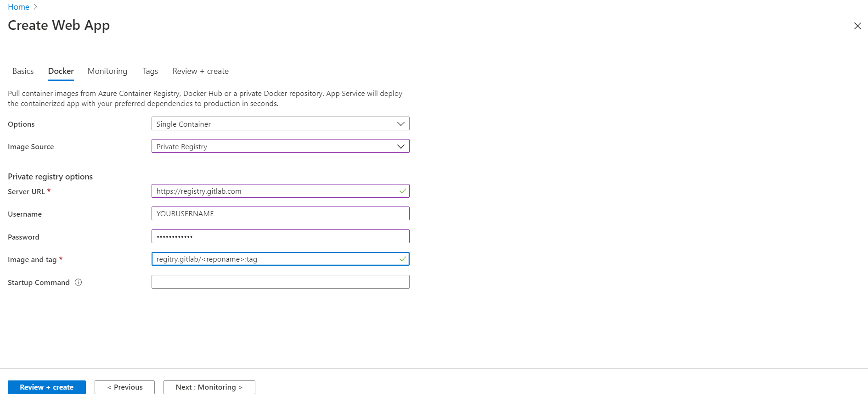Select the Docker tab
868x402 pixels.
61,71
